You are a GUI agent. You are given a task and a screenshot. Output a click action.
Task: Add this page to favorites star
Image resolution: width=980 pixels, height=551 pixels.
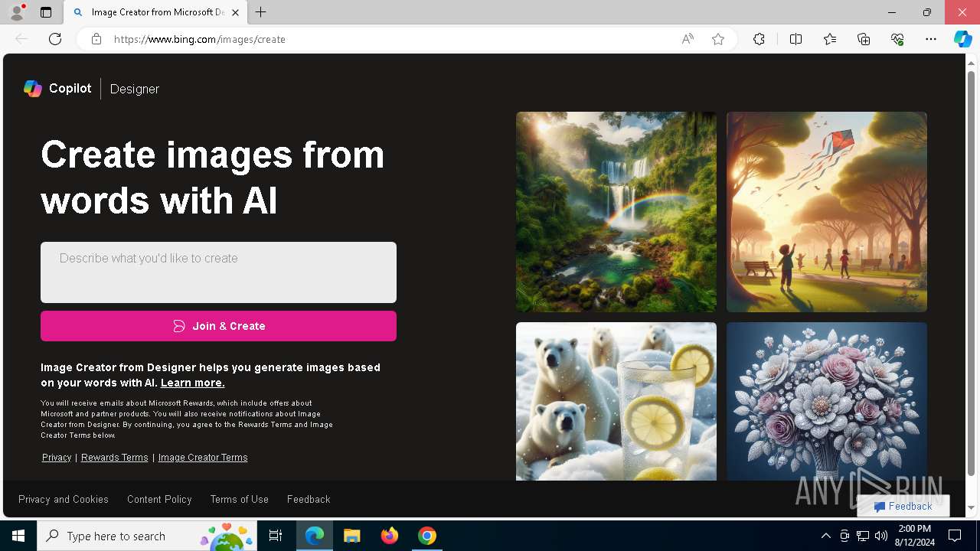(718, 39)
